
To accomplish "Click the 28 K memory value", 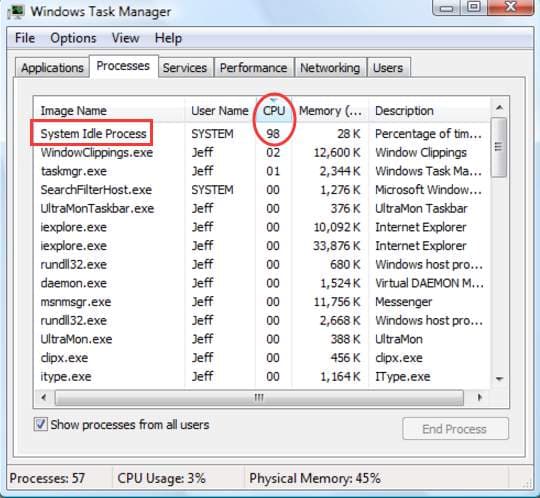I will pyautogui.click(x=349, y=134).
